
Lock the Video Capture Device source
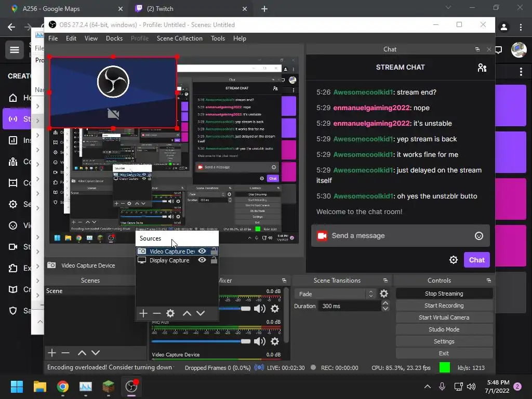pyautogui.click(x=214, y=251)
